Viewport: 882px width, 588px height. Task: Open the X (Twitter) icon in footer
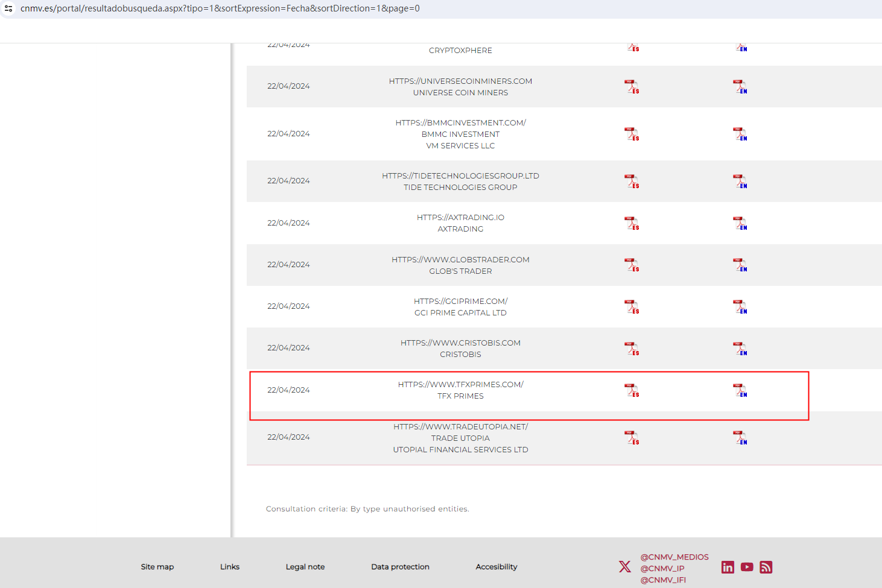tap(625, 567)
